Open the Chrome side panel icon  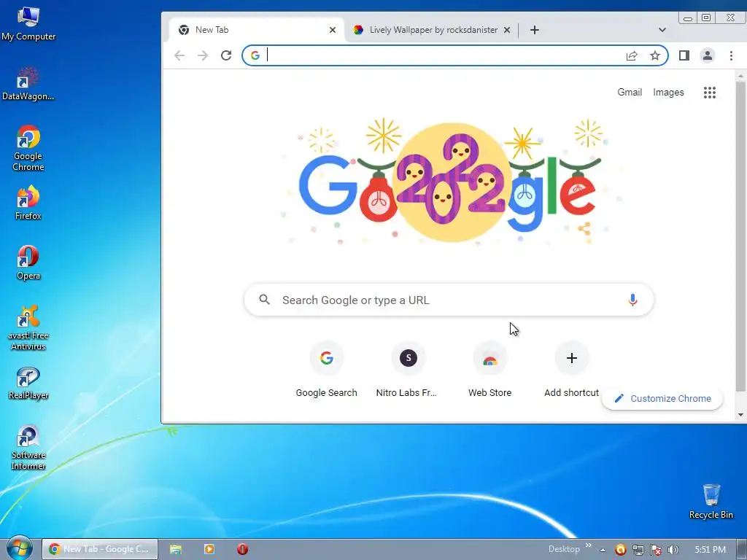point(684,55)
